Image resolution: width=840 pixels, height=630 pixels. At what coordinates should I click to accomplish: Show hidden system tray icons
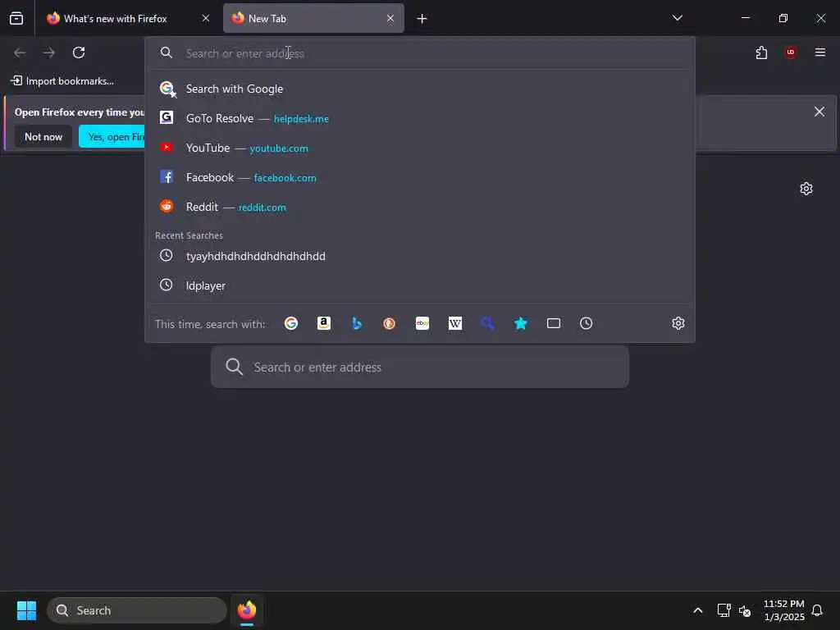697,610
